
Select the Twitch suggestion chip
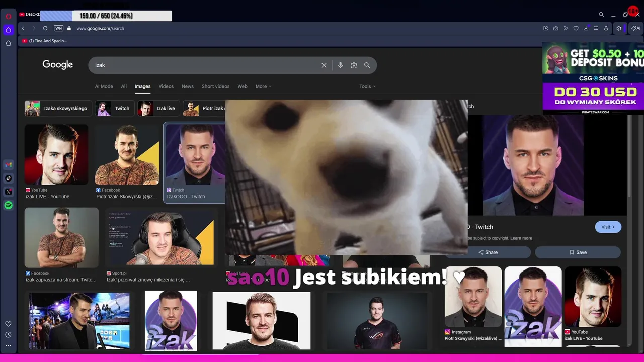[x=115, y=108]
